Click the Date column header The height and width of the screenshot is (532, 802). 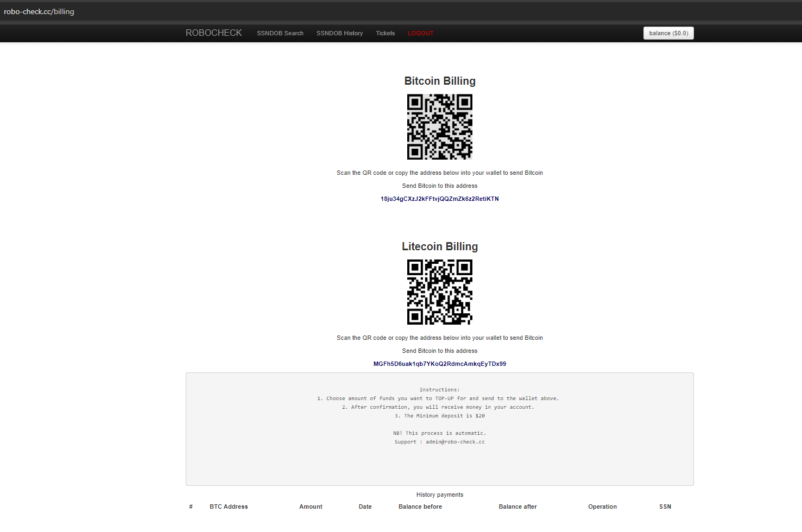365,507
